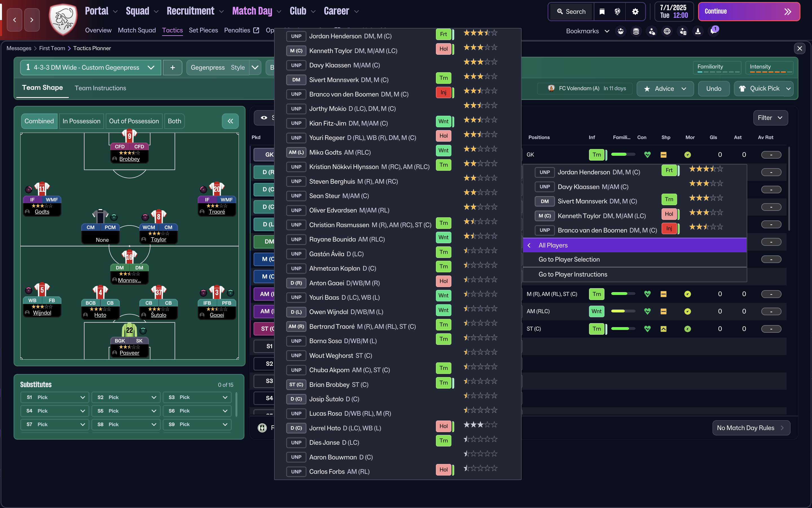The image size is (812, 508).
Task: Collapse the pitch panel with double-chevron button
Action: (230, 121)
